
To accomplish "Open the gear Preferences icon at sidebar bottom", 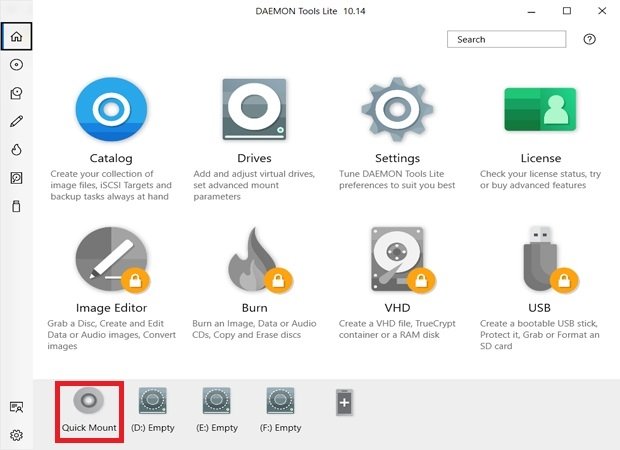I will tap(16, 435).
